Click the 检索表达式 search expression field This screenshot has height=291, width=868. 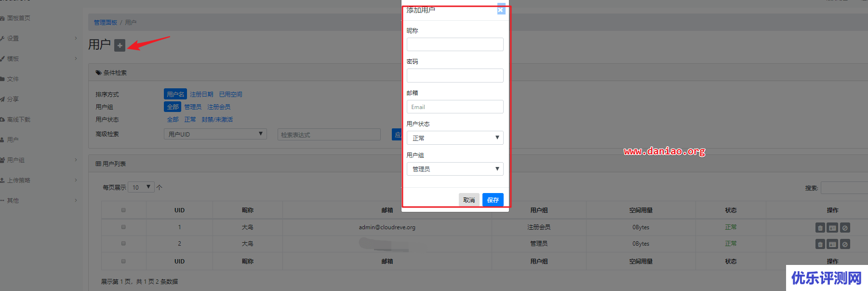tap(329, 135)
